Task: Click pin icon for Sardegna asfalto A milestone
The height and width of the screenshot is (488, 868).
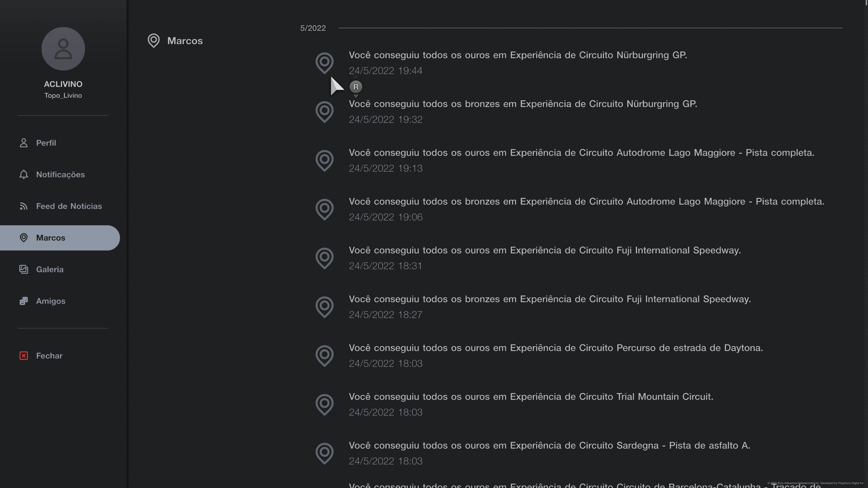Action: pos(325,454)
